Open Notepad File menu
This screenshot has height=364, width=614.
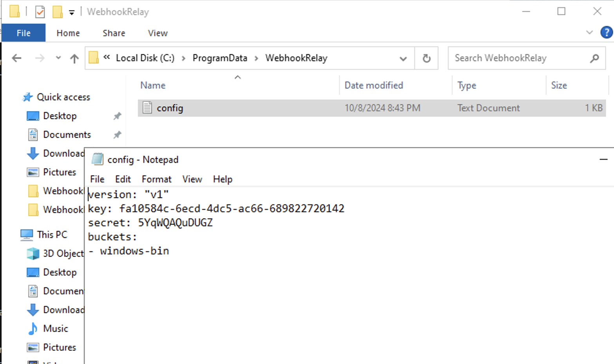97,179
